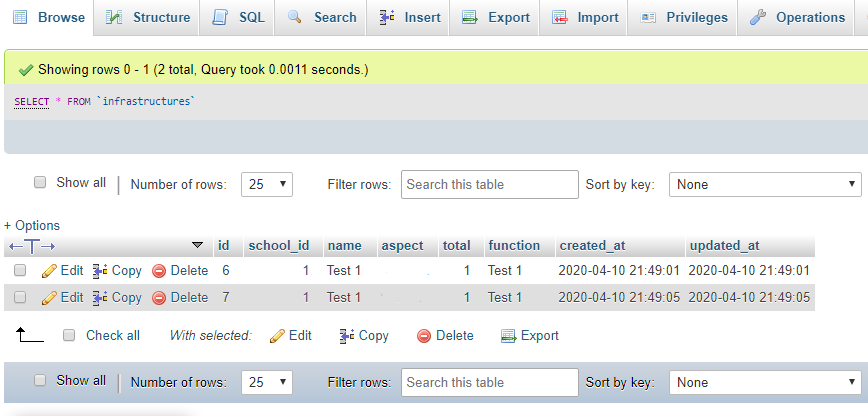Click the Privileges tab icon

648,18
